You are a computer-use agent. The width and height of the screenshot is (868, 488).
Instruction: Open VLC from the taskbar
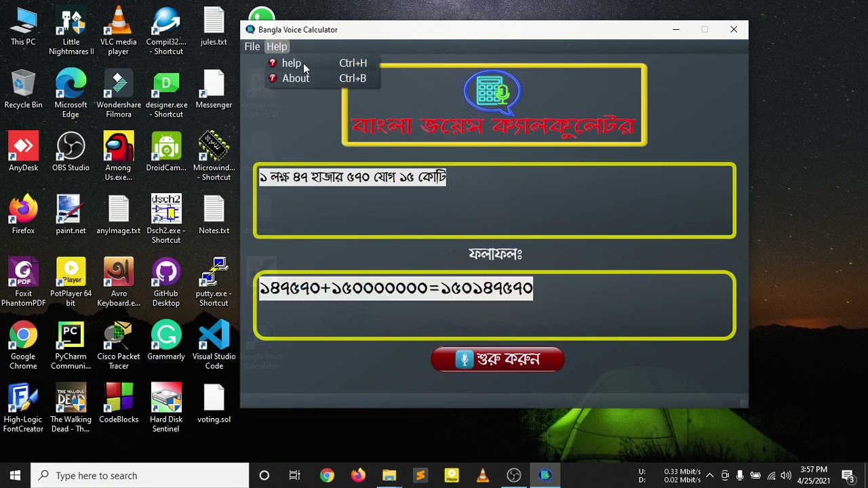[483, 476]
